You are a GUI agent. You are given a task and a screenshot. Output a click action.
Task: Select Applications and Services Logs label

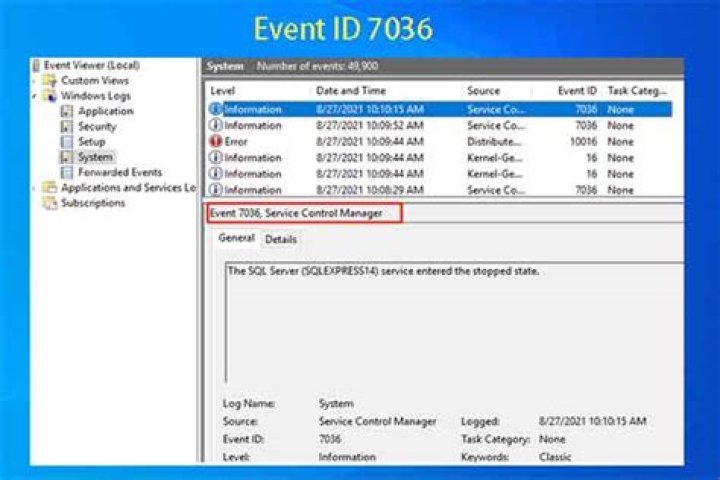(x=128, y=187)
